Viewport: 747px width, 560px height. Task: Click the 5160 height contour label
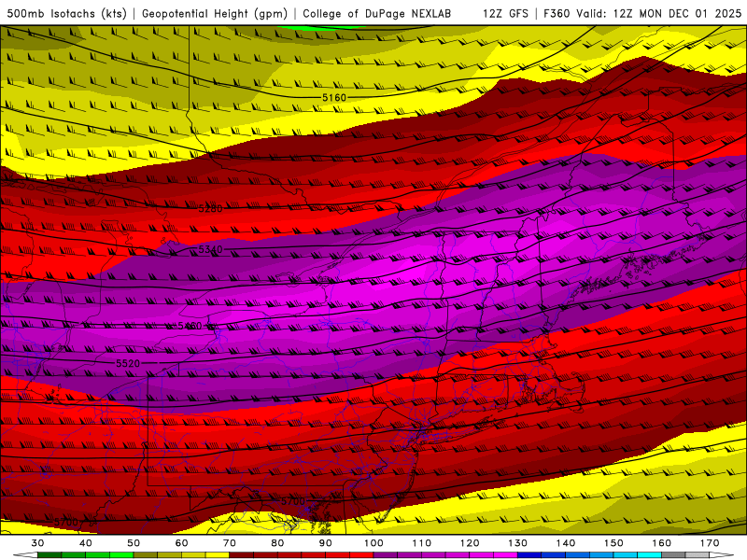click(334, 98)
